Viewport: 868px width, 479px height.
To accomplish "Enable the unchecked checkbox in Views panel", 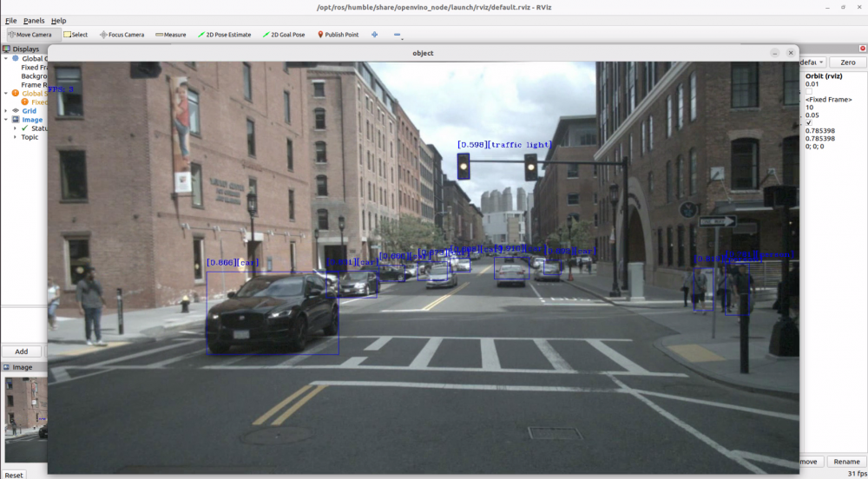I will [x=809, y=91].
